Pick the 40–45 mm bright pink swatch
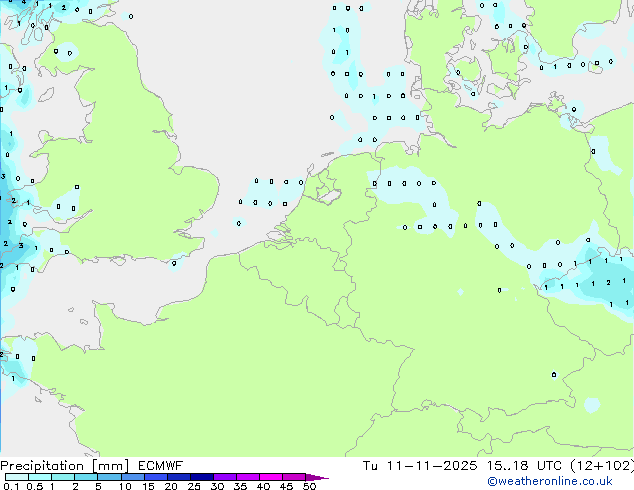 pyautogui.click(x=271, y=477)
